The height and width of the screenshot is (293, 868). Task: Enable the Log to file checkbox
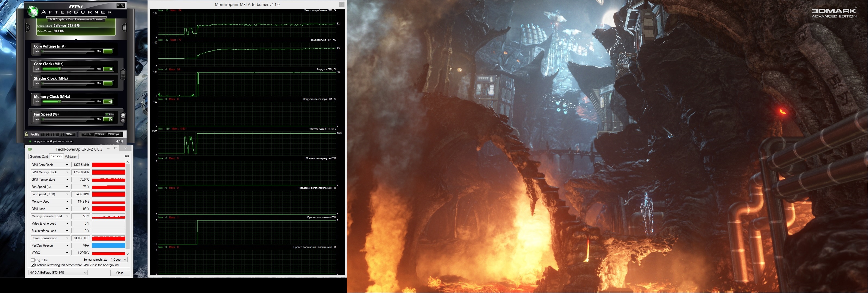pos(33,260)
